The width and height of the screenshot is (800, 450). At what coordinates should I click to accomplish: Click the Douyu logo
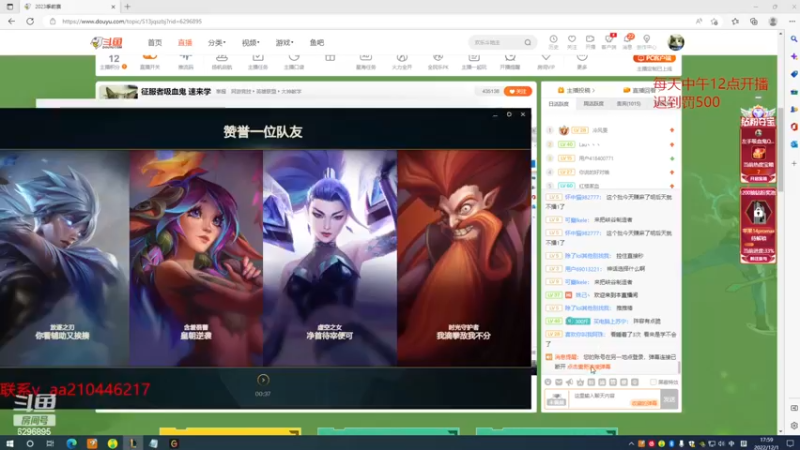[x=107, y=42]
